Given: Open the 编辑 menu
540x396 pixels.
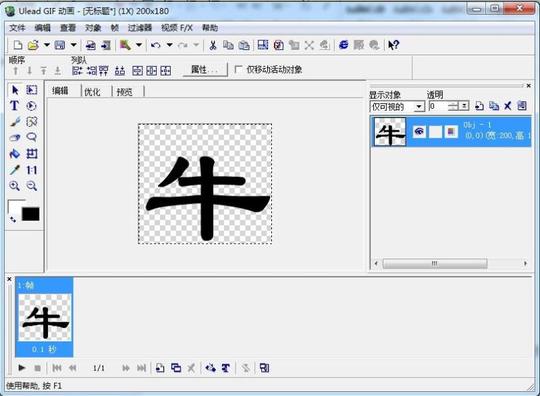Looking at the screenshot, I should 42,28.
